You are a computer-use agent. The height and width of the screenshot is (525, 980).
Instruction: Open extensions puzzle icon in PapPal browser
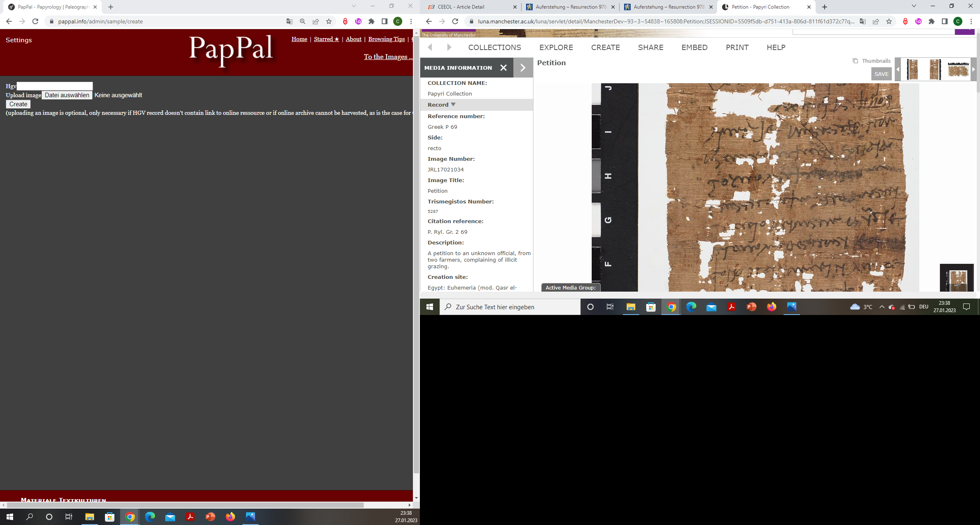pos(371,21)
